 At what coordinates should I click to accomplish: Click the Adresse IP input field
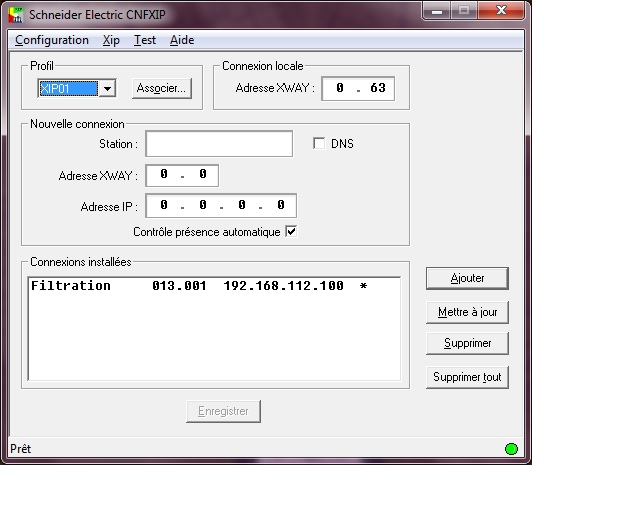pos(221,206)
